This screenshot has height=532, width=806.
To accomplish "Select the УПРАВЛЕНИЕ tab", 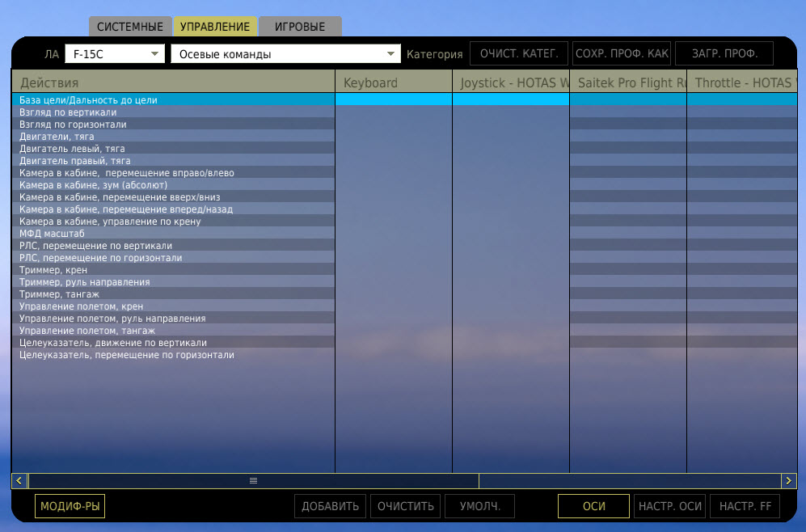I will click(x=215, y=26).
